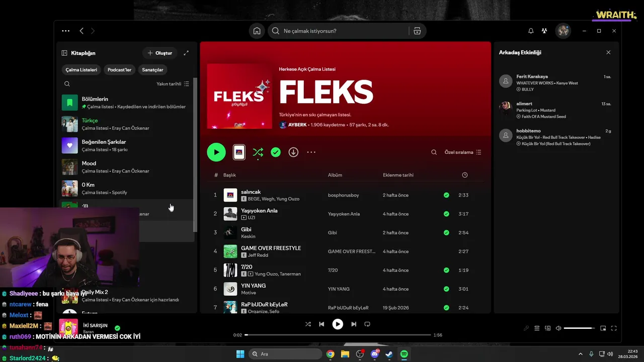Toggle liked checkmark for Gibi track

pyautogui.click(x=446, y=233)
